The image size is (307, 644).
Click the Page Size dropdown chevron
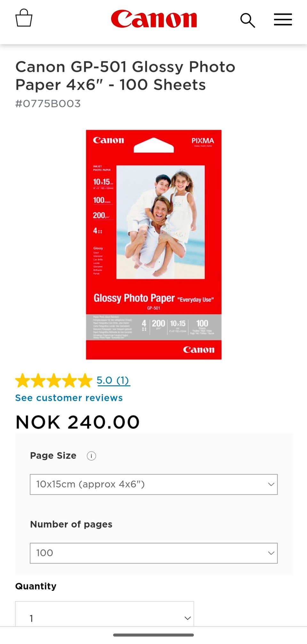click(x=271, y=484)
